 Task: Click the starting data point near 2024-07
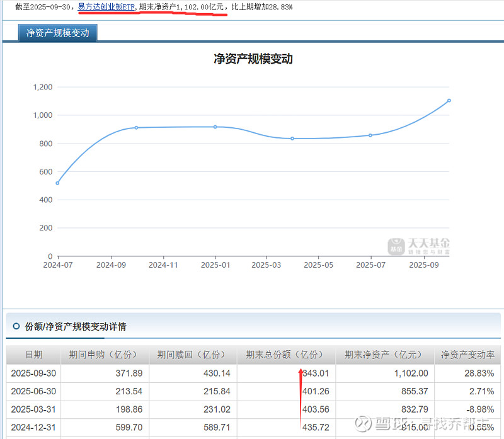coord(57,183)
